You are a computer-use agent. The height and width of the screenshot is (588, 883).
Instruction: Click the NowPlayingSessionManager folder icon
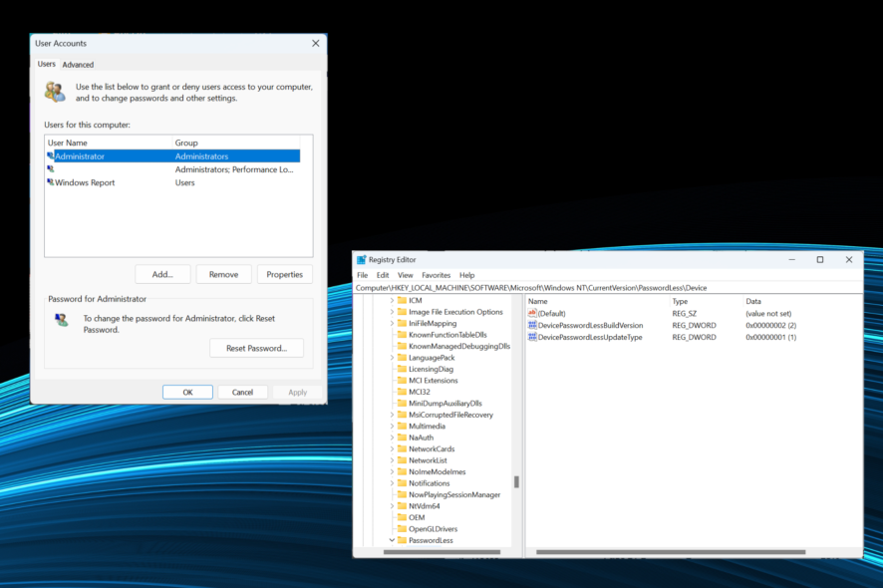(x=402, y=494)
